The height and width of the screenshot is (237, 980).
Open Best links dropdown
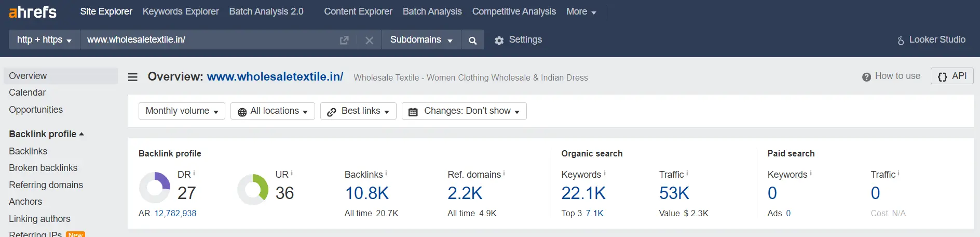click(358, 111)
